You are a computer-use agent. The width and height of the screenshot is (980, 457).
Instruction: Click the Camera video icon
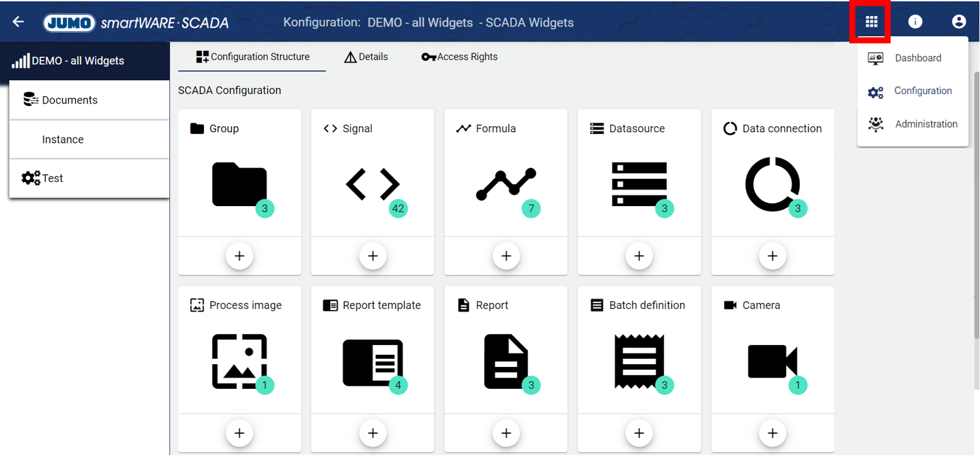pyautogui.click(x=772, y=362)
